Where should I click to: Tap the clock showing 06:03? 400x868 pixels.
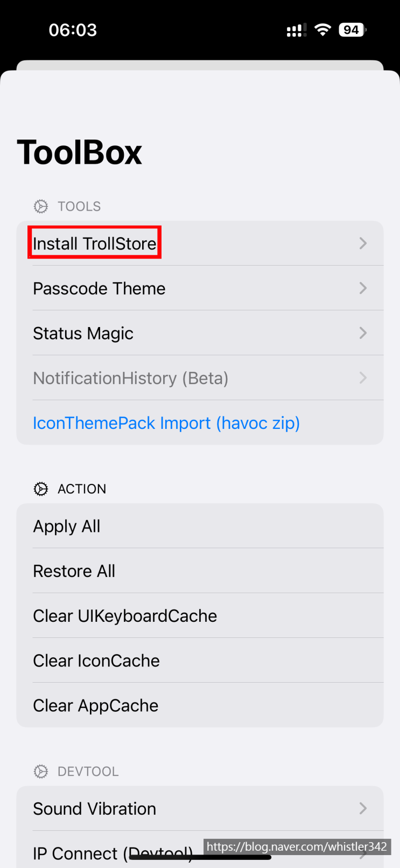[x=73, y=30]
